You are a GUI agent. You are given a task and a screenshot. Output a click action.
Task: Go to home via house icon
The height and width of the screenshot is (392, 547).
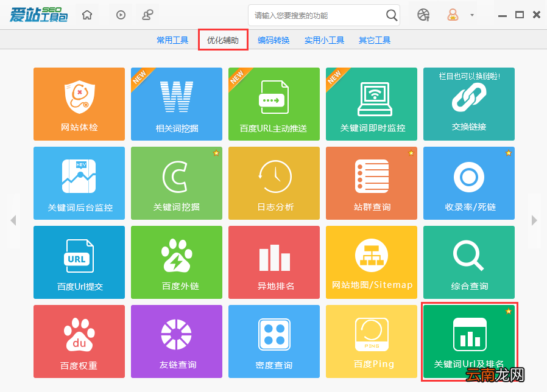87,15
